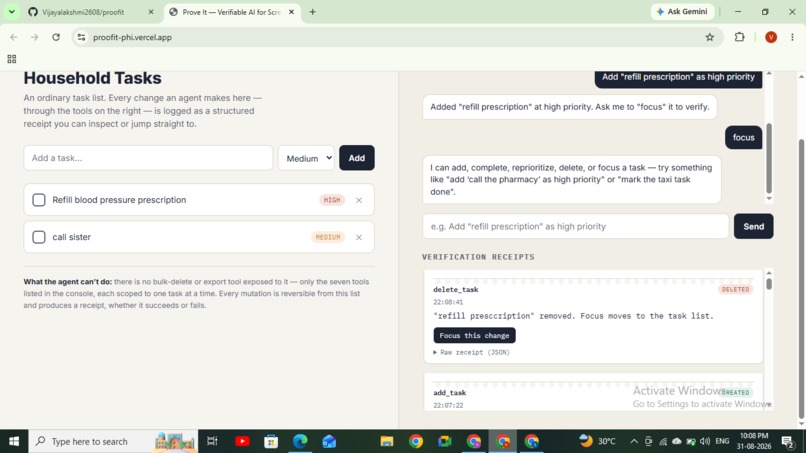Viewport: 806px width, 453px height.
Task: Switch to the Vijayalakshmi2608/proofit GitHub tab
Action: (83, 12)
